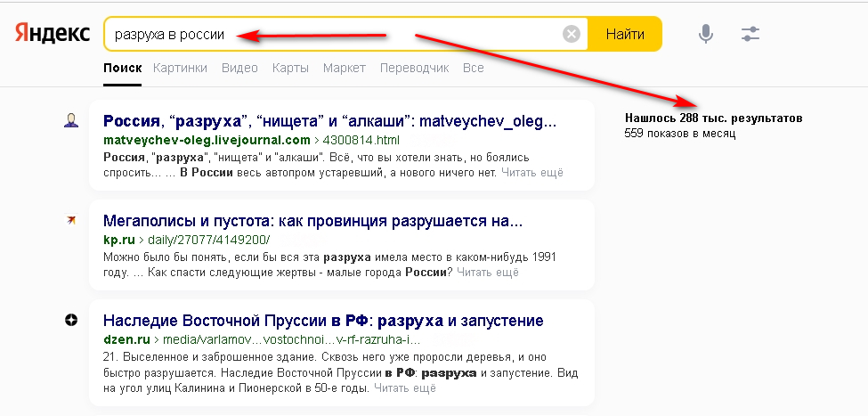Open the 4300814.html path link
The image size is (868, 416).
360,140
